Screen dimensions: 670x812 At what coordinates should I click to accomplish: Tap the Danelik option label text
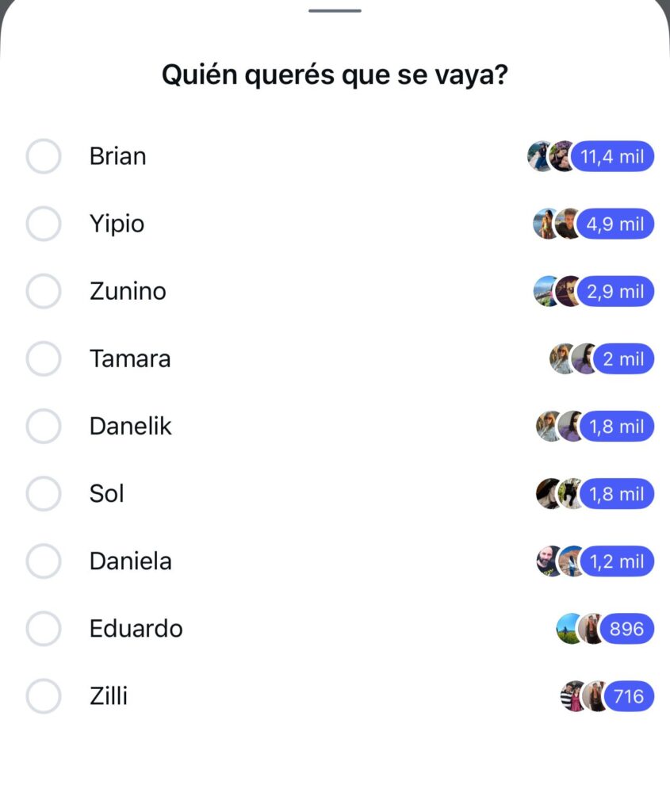[130, 426]
